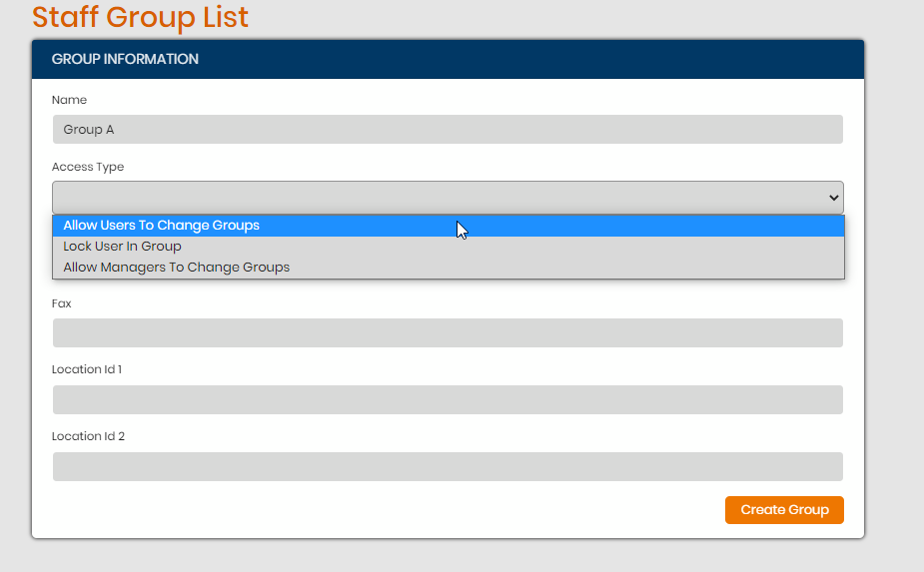The height and width of the screenshot is (572, 924).
Task: Click into Location Id 2 field
Action: coord(448,466)
